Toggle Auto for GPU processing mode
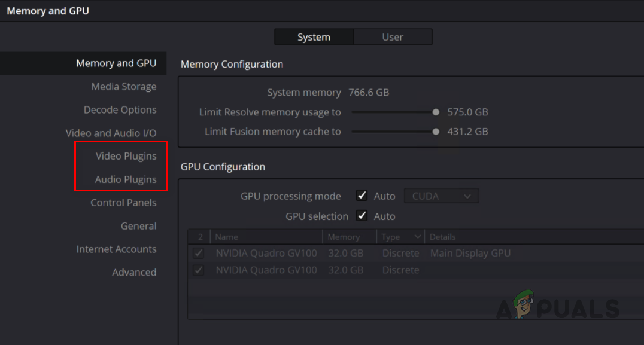 click(x=362, y=195)
